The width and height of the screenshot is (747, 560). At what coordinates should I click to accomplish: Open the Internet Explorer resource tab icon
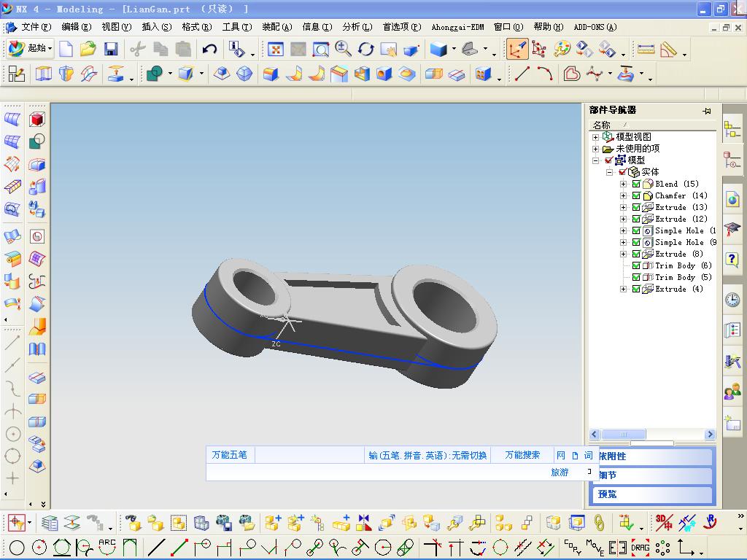732,200
